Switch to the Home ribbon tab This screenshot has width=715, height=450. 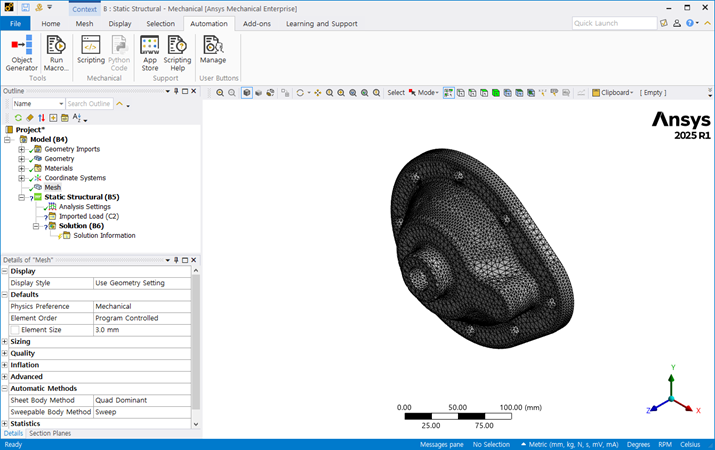tap(51, 24)
